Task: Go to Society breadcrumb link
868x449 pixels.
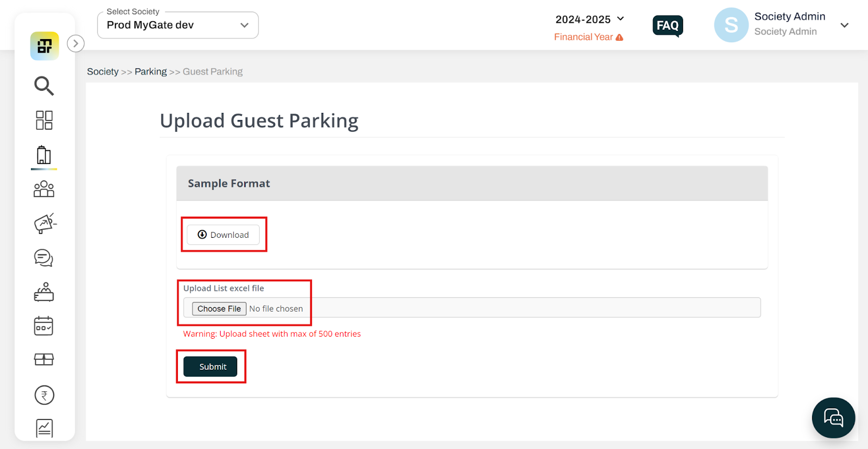Action: [103, 72]
